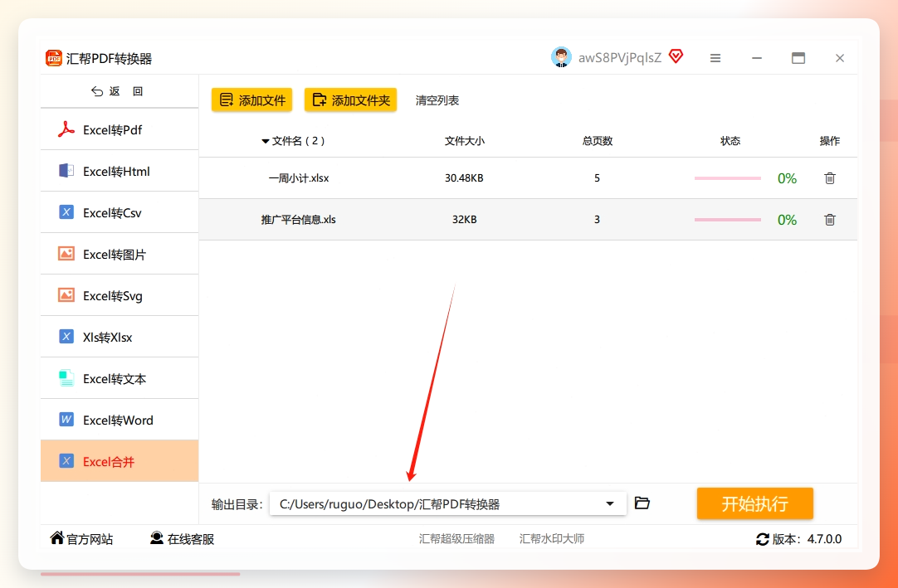The image size is (898, 588).
Task: Click 清空列表 to clear the list
Action: 437,101
